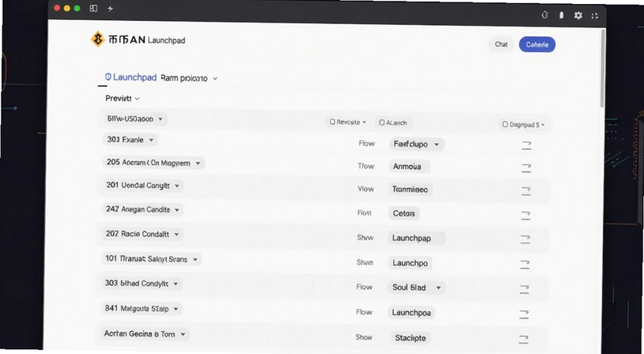This screenshot has width=644, height=354.
Task: Toggle the ALanch checkbox
Action: 382,122
